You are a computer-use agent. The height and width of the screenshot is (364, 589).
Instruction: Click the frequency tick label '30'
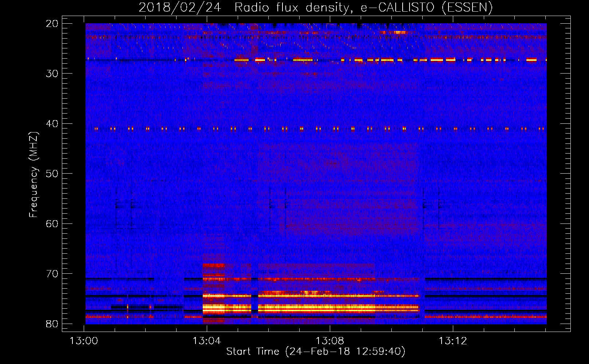[52, 74]
